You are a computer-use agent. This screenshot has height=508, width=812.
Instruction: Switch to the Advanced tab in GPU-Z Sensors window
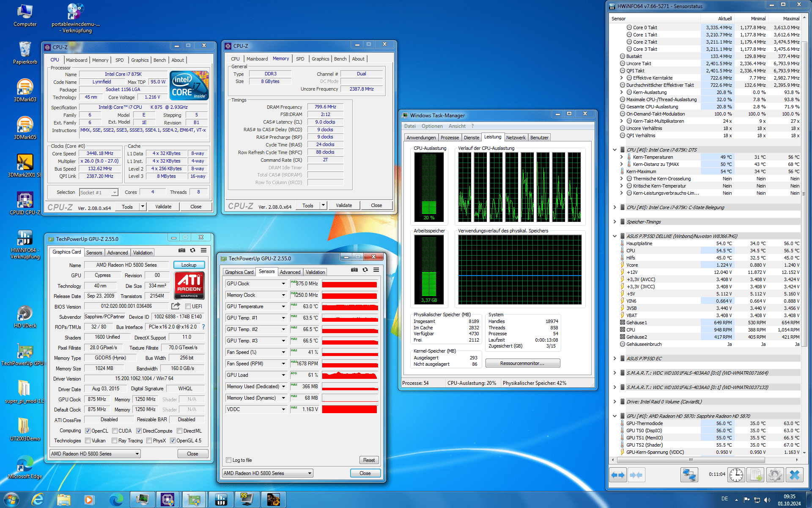[290, 272]
